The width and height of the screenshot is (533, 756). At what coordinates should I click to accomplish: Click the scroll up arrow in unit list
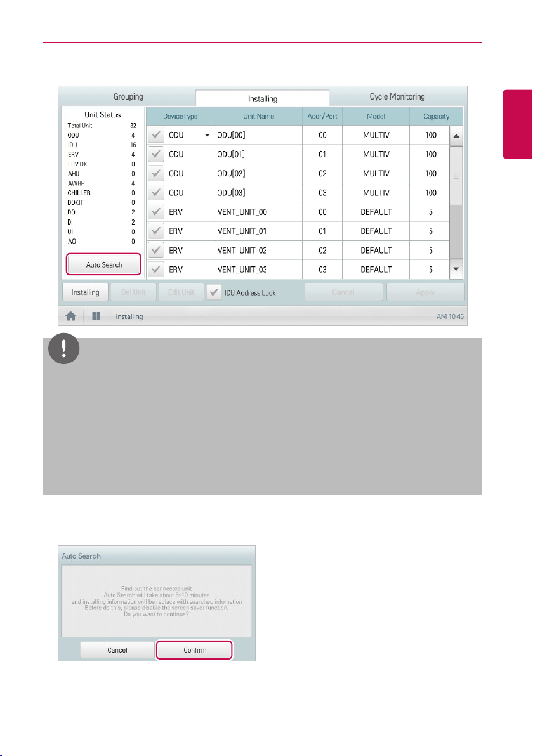tap(456, 136)
